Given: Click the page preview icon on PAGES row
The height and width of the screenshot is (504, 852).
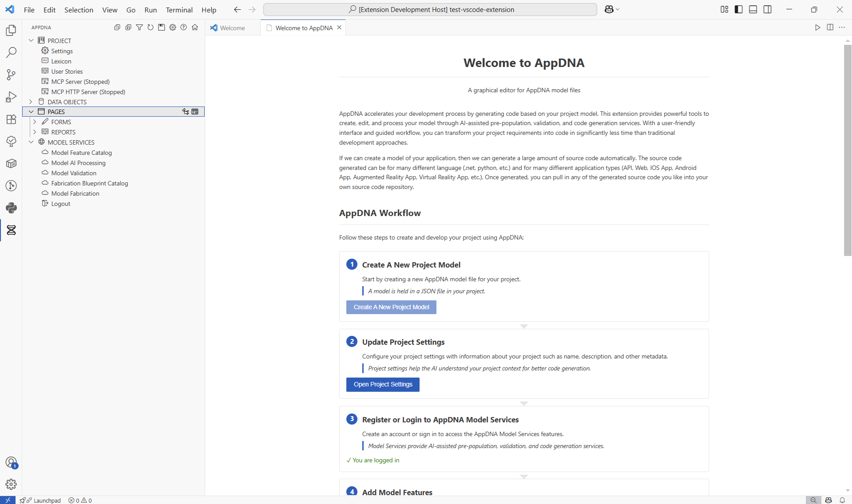Looking at the screenshot, I should [195, 112].
